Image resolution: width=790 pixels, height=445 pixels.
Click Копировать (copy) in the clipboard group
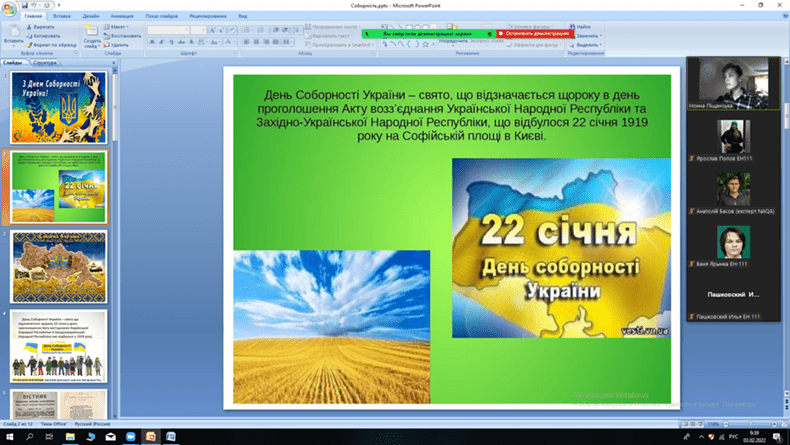click(45, 37)
